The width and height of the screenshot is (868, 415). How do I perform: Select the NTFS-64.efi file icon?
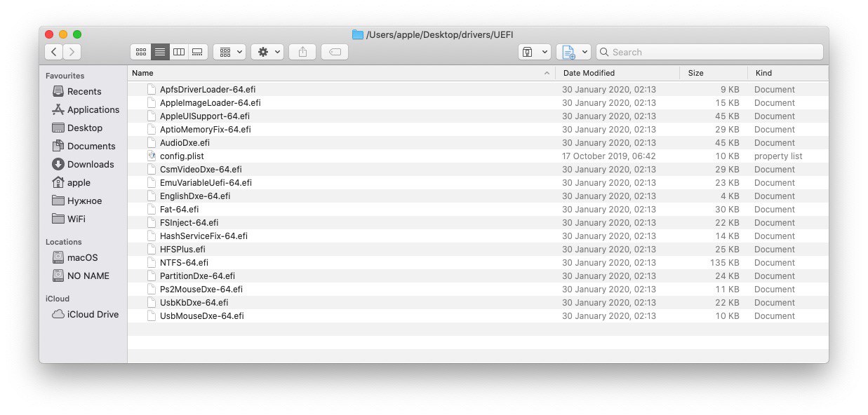(151, 263)
